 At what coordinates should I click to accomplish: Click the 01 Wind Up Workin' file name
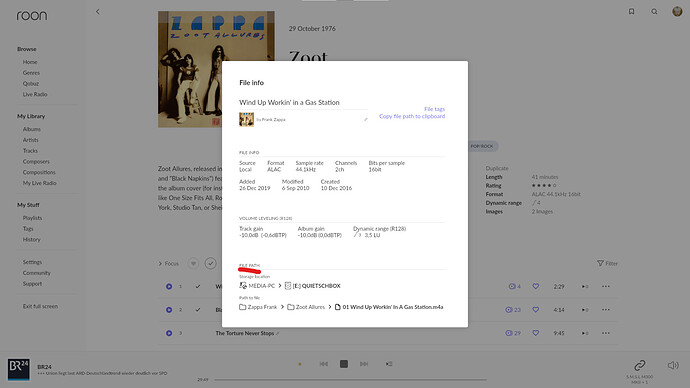tap(389, 307)
